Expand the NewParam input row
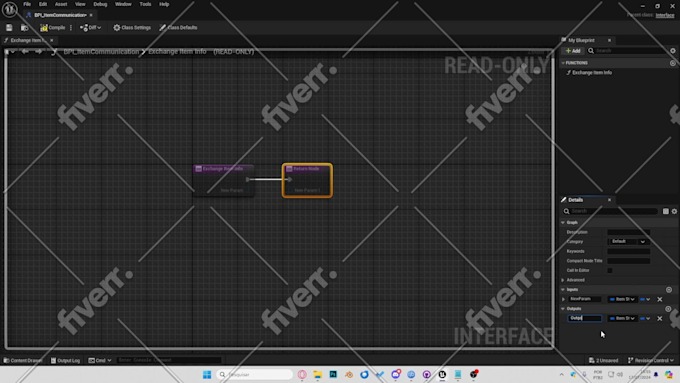Screen dimensions: 680x383 [564, 299]
